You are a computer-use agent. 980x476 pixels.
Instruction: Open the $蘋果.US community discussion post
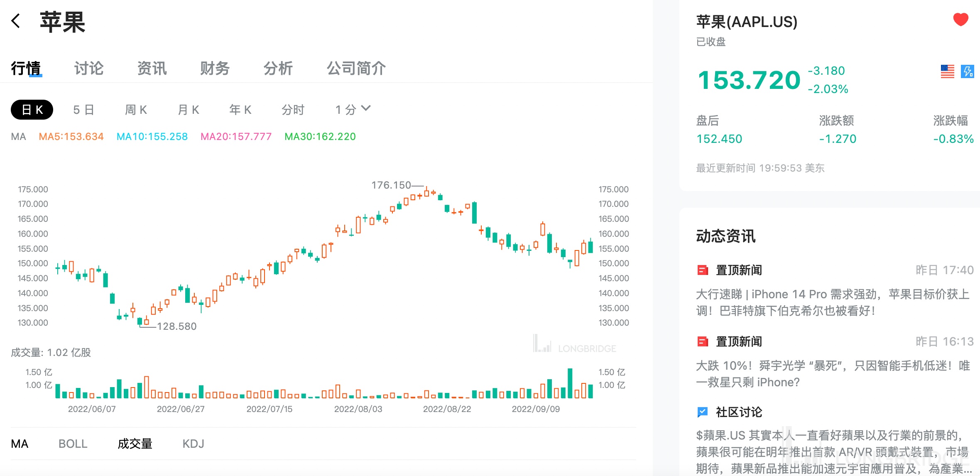pos(833,452)
